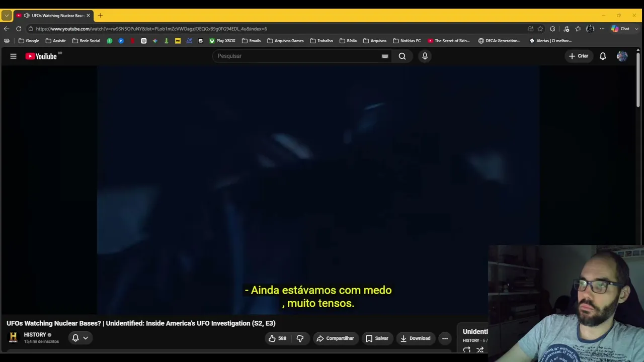Open the Notícias PC bookmarks folder

pyautogui.click(x=407, y=41)
